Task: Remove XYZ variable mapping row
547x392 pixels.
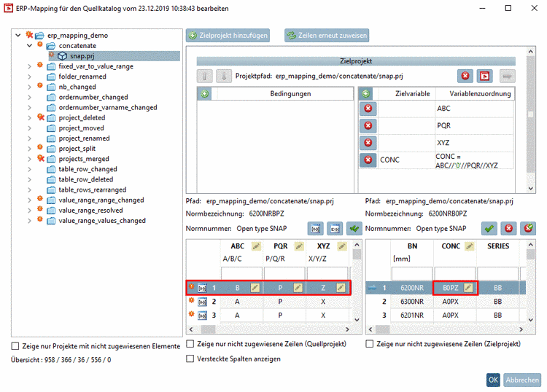Action: (368, 143)
